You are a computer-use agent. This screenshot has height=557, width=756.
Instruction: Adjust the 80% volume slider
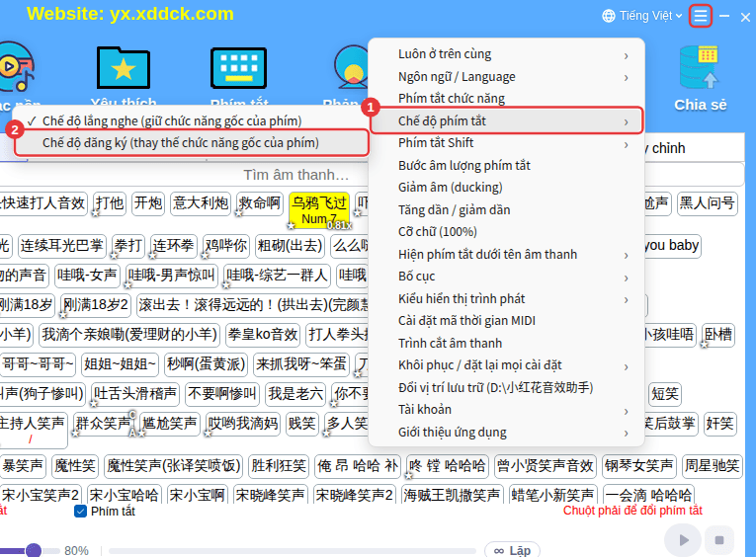34,550
